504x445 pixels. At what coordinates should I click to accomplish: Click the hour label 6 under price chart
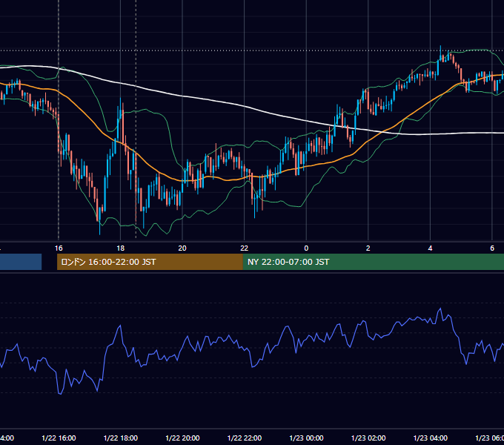[x=492, y=248]
